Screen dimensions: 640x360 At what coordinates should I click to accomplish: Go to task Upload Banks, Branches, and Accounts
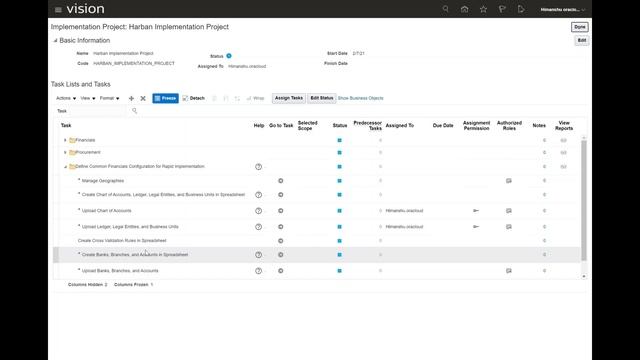pyautogui.click(x=280, y=271)
